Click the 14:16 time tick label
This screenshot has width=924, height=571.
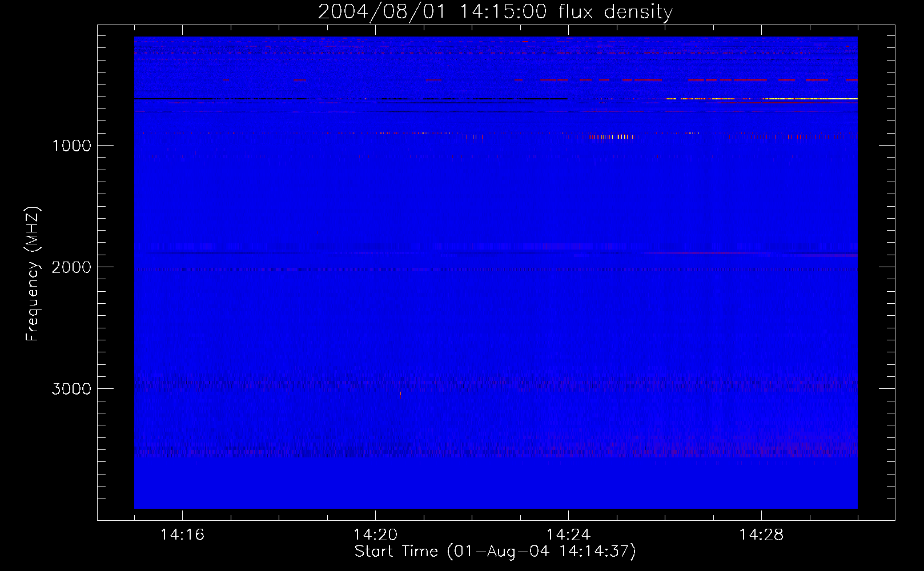click(182, 534)
